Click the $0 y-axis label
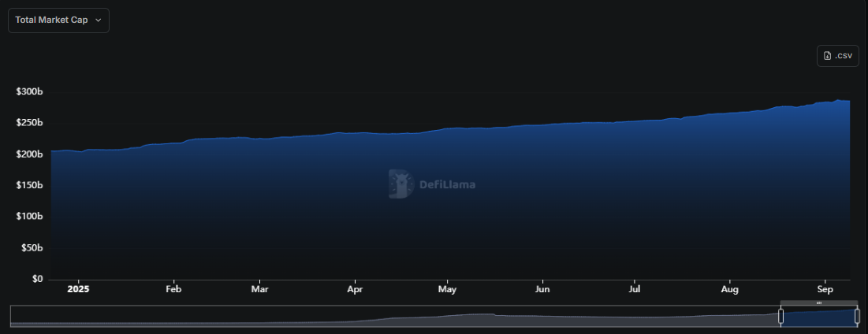Viewport: 868px width, 334px height. pos(37,280)
